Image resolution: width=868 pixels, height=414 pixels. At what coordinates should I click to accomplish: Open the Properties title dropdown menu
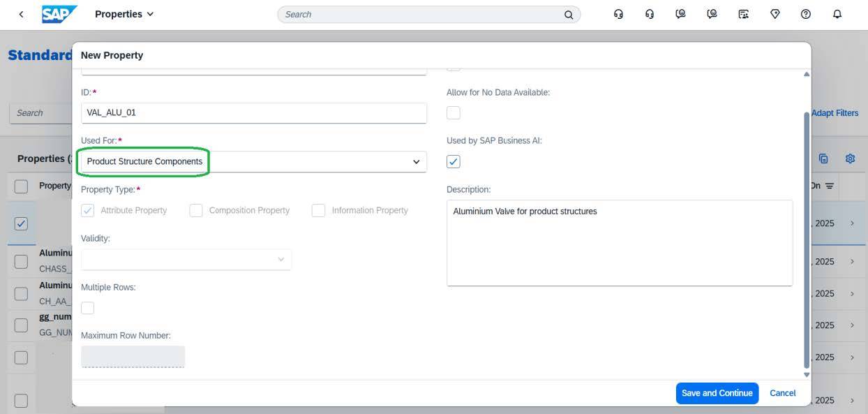pos(124,14)
